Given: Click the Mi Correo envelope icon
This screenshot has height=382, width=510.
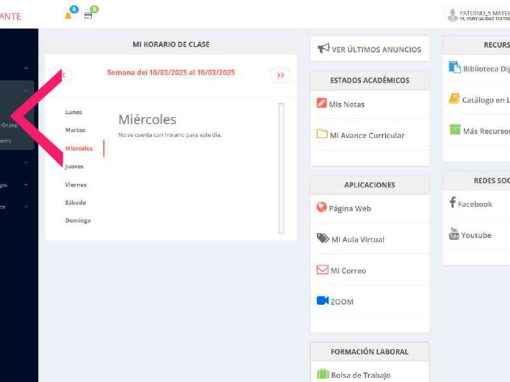Looking at the screenshot, I should (x=322, y=269).
